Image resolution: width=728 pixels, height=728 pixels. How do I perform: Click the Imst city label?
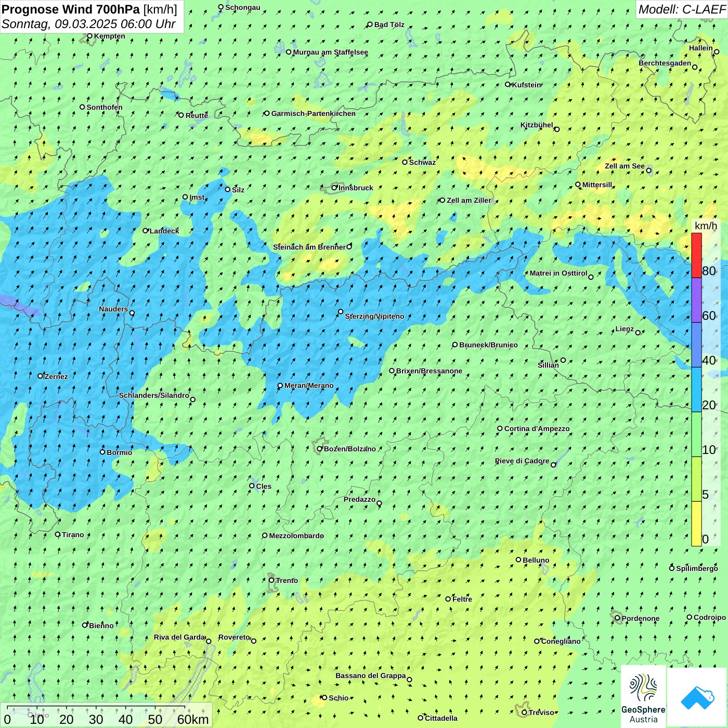click(x=197, y=197)
